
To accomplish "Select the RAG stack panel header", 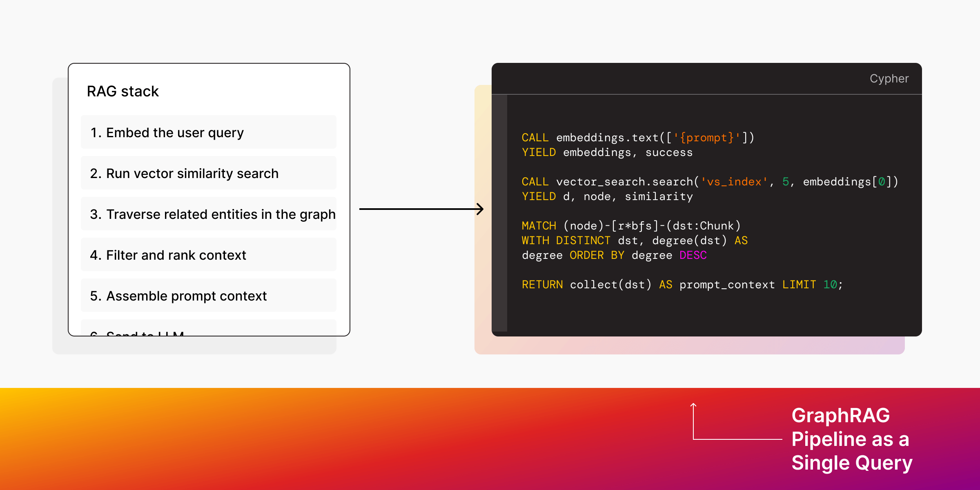I will [x=122, y=91].
